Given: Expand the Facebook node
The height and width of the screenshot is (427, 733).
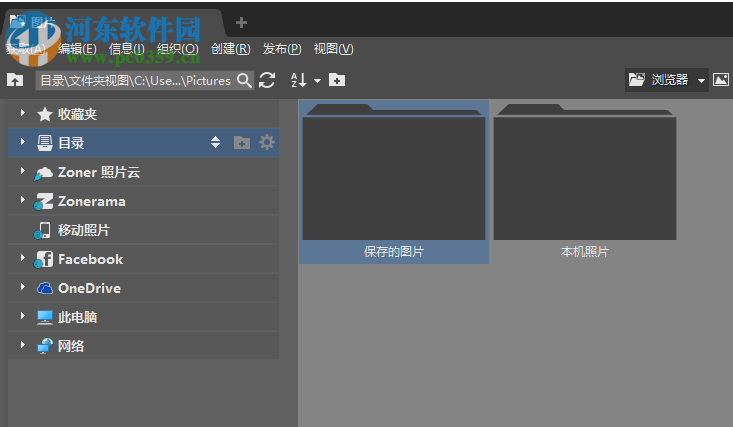Looking at the screenshot, I should (x=22, y=258).
